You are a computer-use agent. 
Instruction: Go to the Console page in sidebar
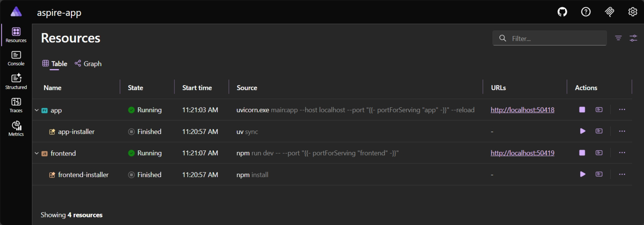[16, 58]
